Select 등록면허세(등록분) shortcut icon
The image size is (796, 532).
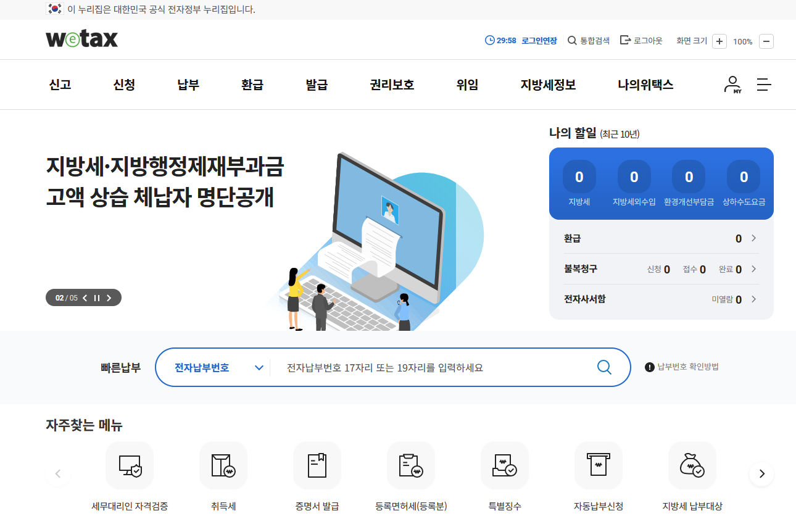[411, 465]
